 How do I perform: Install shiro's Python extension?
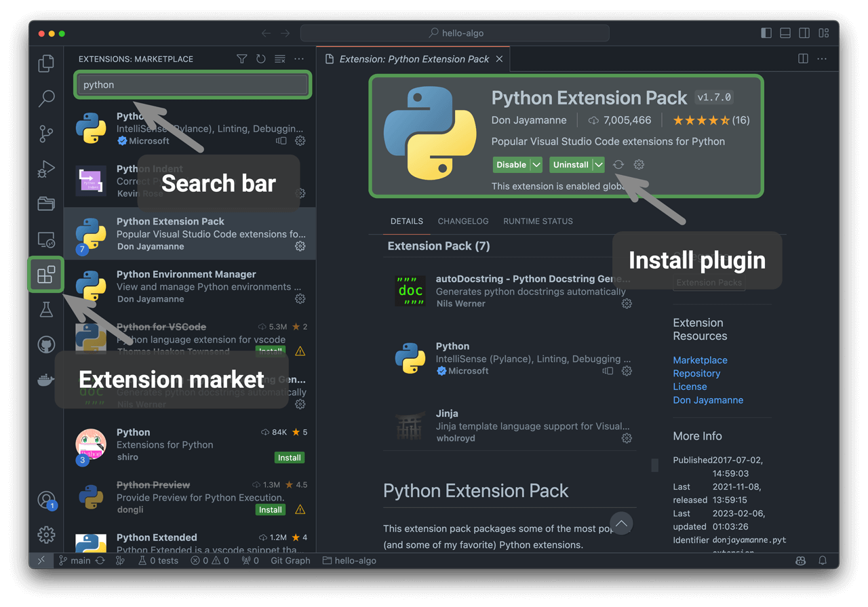(290, 458)
